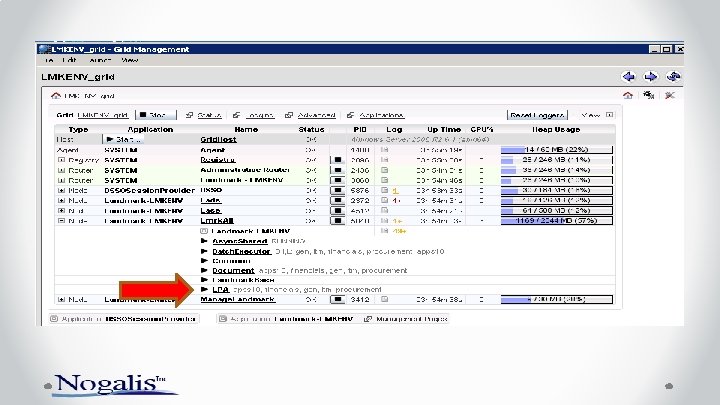Click the play arrow beside BatchExecutor

pos(204,251)
